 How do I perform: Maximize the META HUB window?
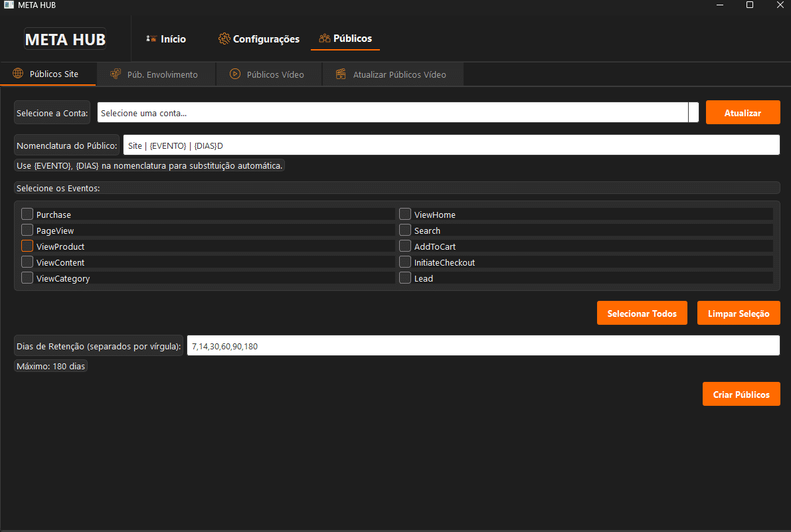click(x=750, y=5)
